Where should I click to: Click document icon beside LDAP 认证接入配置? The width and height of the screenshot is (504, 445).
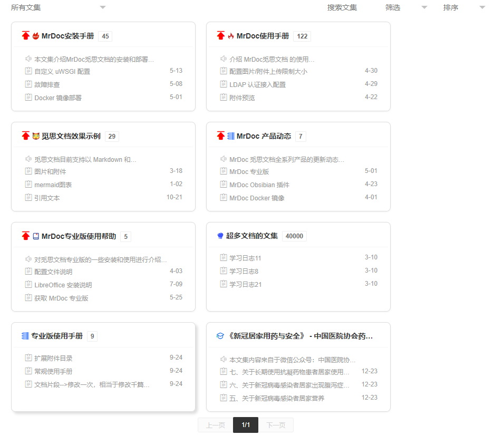(224, 84)
